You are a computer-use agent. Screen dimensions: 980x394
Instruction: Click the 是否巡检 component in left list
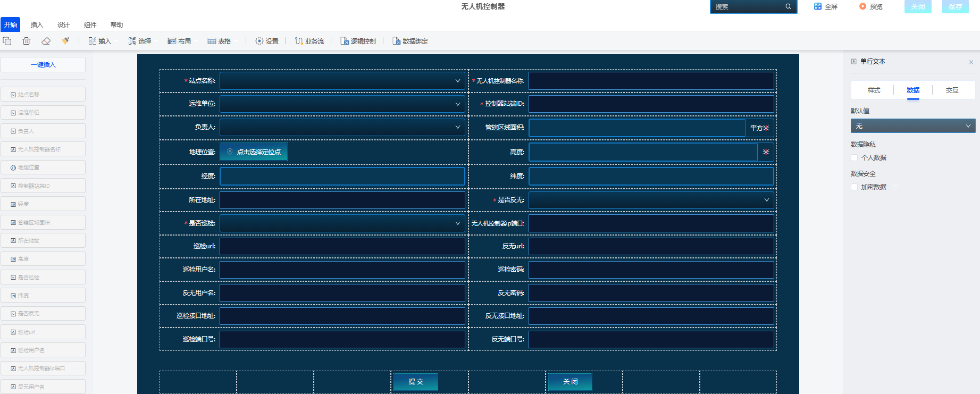43,277
